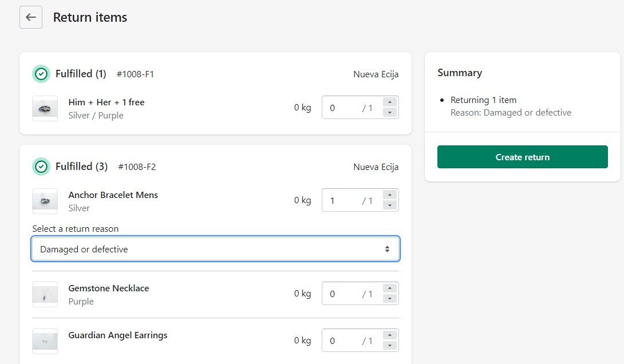Decrease Guardian Angel Earrings return quantity

(390, 345)
